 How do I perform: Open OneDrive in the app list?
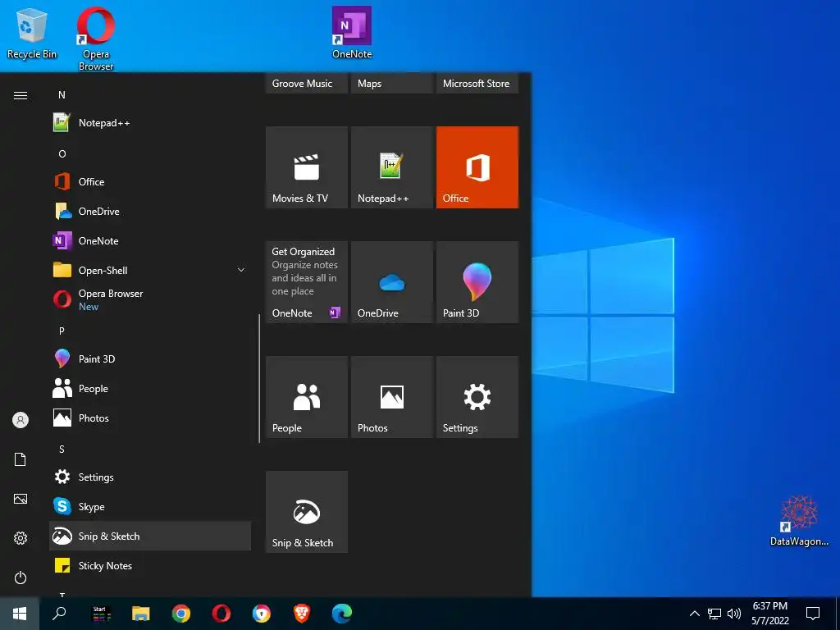coord(150,211)
